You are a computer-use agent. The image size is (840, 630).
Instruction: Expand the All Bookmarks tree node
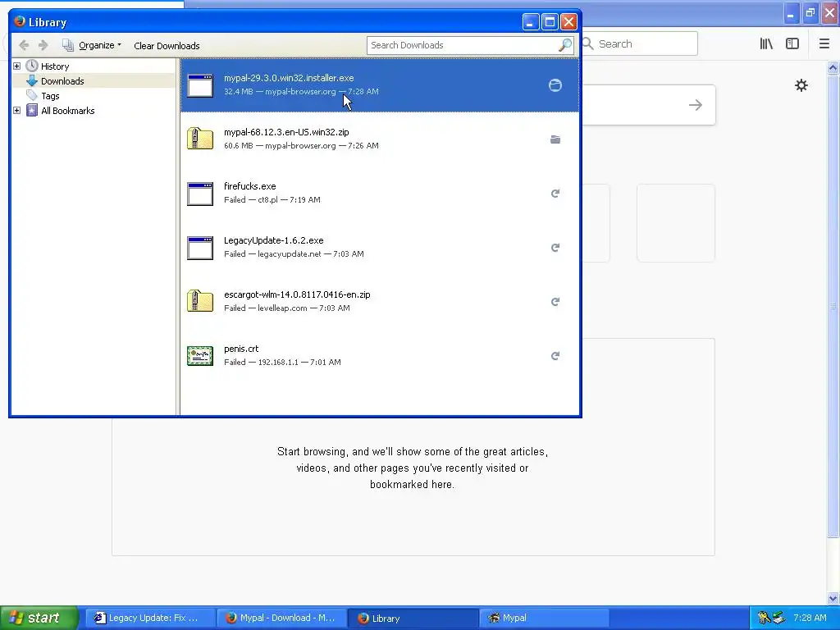tap(17, 111)
